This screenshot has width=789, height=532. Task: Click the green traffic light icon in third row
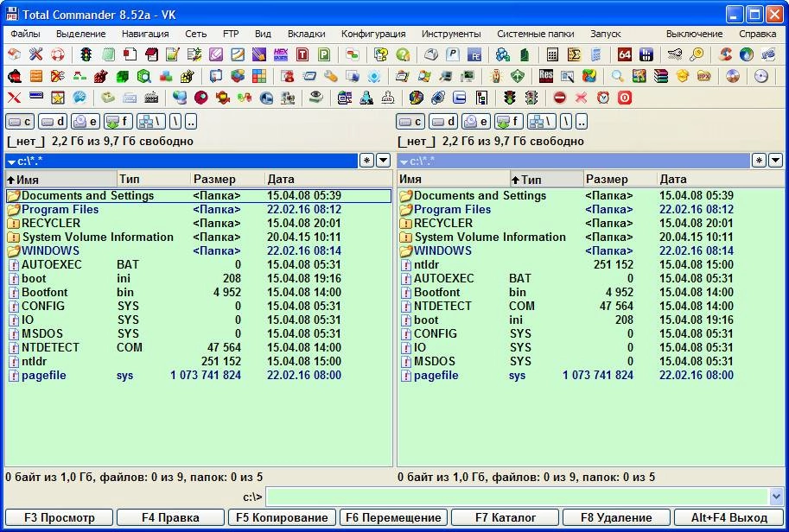coord(510,98)
